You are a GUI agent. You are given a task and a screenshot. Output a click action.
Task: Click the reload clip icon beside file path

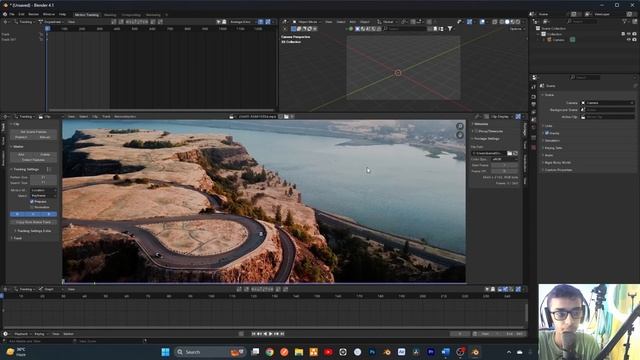(x=516, y=153)
